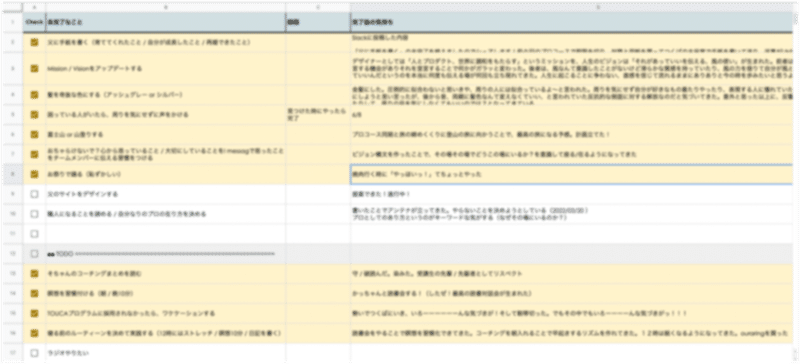The image size is (800, 364).
Task: Select the プロコース同期 feelings cell
Action: click(x=571, y=135)
